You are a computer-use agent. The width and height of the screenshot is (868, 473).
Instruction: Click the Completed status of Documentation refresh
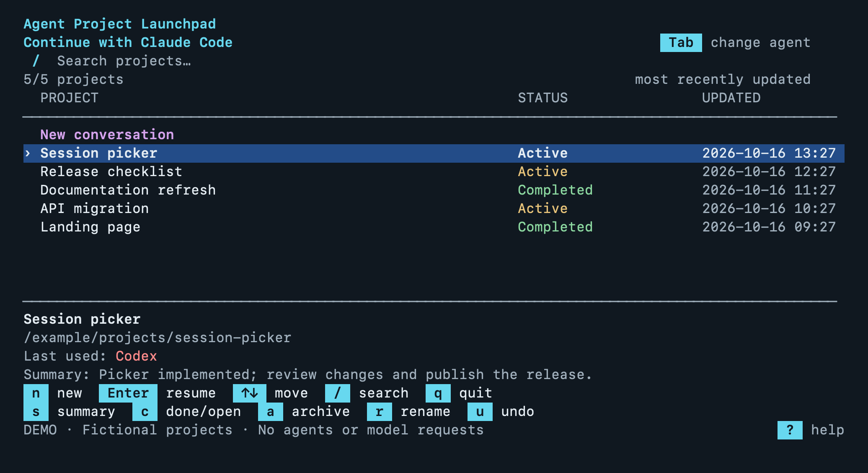click(x=555, y=190)
